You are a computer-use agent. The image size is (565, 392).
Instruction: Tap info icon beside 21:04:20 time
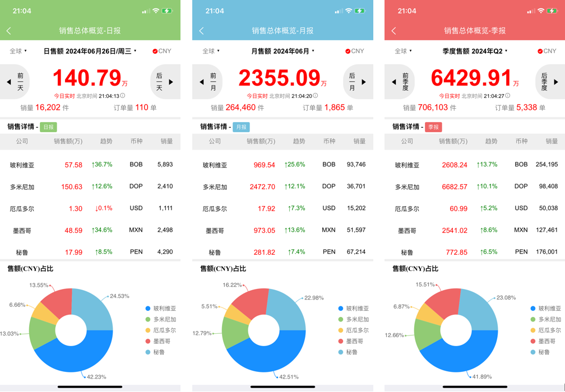tap(315, 96)
